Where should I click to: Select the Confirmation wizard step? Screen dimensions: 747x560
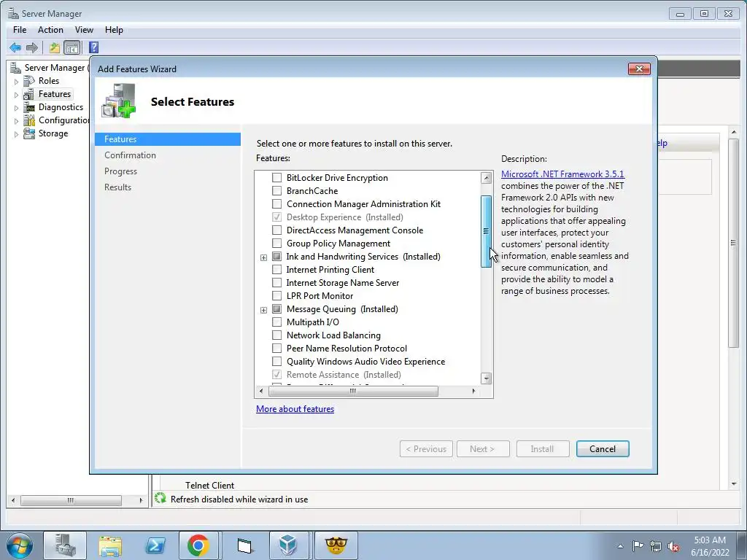pyautogui.click(x=130, y=155)
